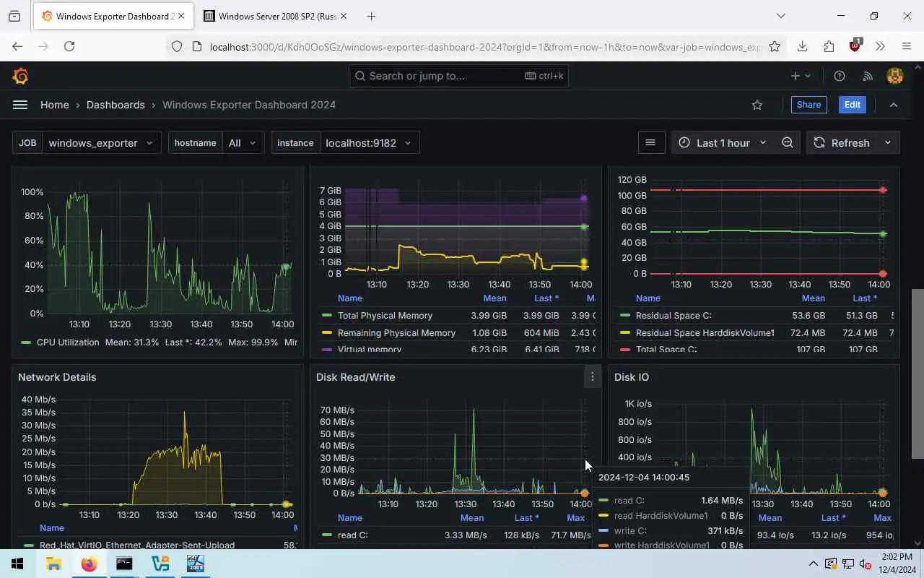Go to Home breadcrumb
This screenshot has height=578, width=924.
(x=55, y=105)
